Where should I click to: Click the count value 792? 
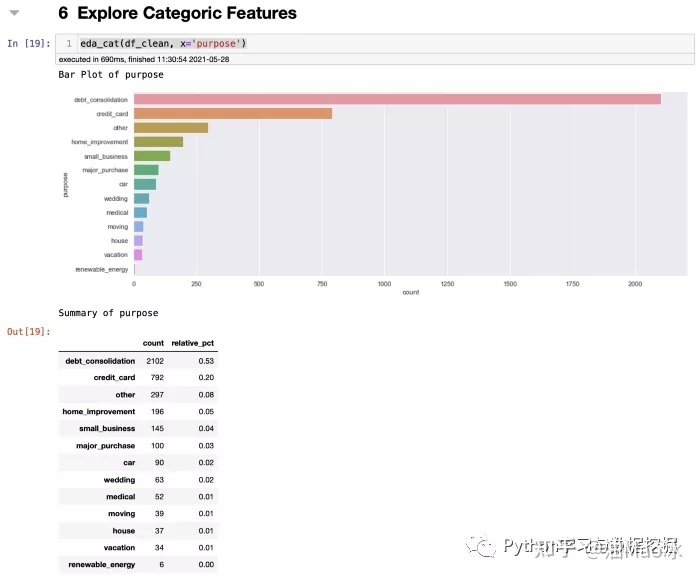point(157,378)
